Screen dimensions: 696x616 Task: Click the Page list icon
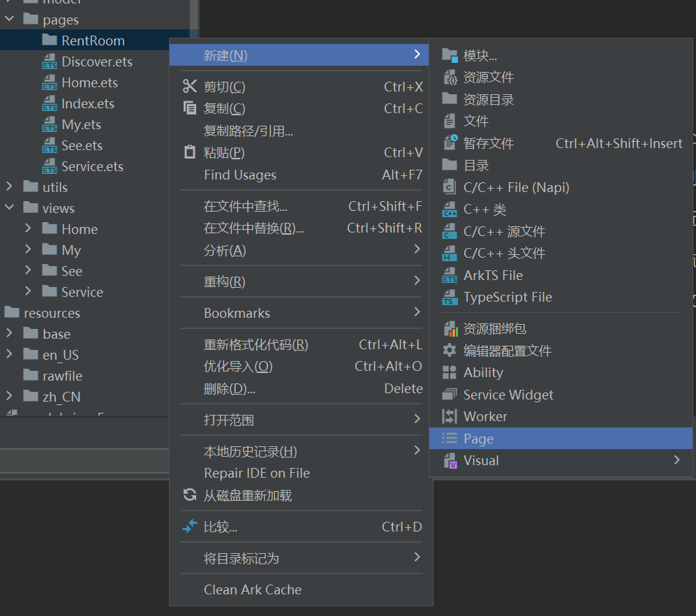pyautogui.click(x=449, y=439)
